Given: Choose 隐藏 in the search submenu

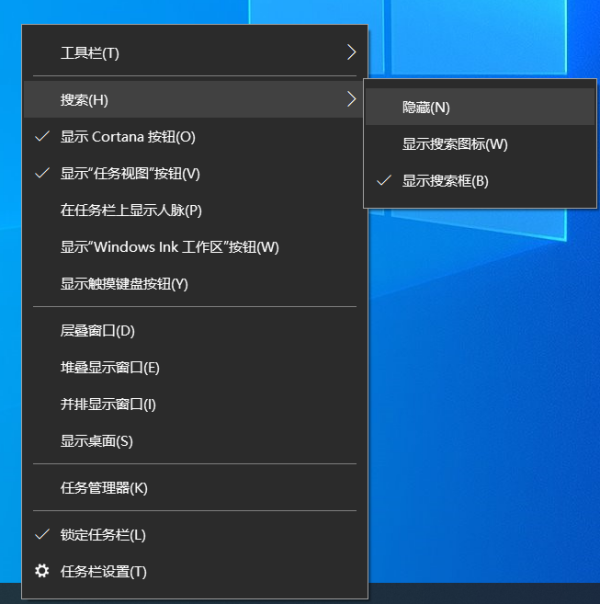Looking at the screenshot, I should click(426, 107).
